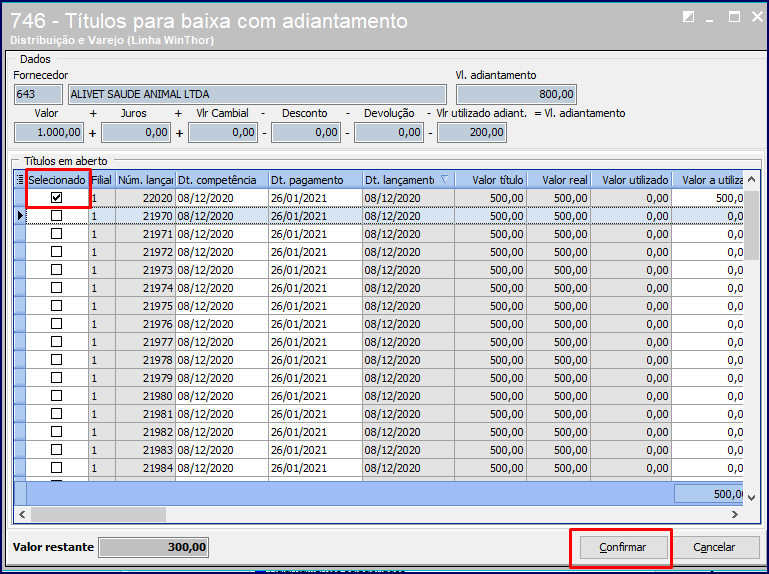The height and width of the screenshot is (574, 769).
Task: Click Valor utilizado 0,00 in row 21978
Action: click(x=632, y=360)
